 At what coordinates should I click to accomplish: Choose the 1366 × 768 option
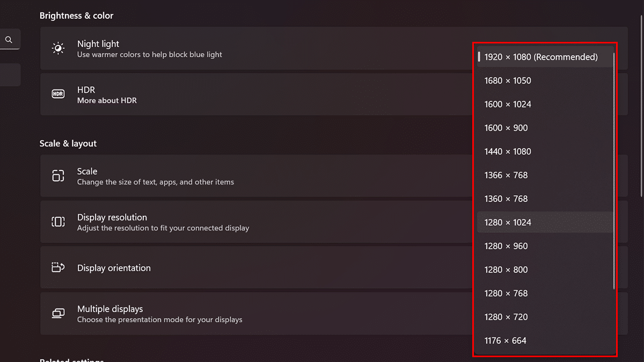(506, 175)
